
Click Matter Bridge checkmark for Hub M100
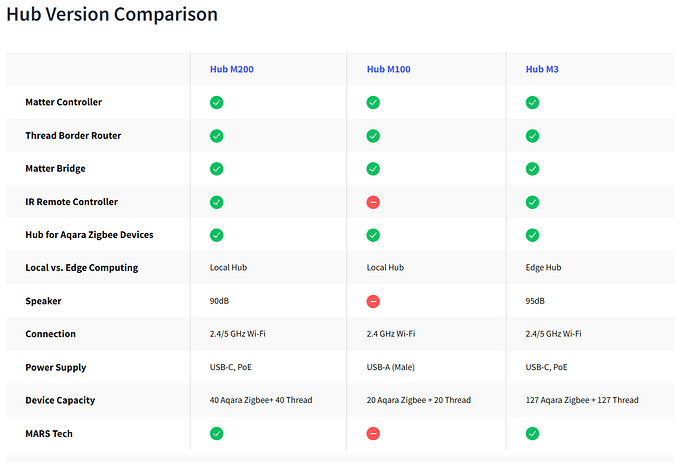373,169
